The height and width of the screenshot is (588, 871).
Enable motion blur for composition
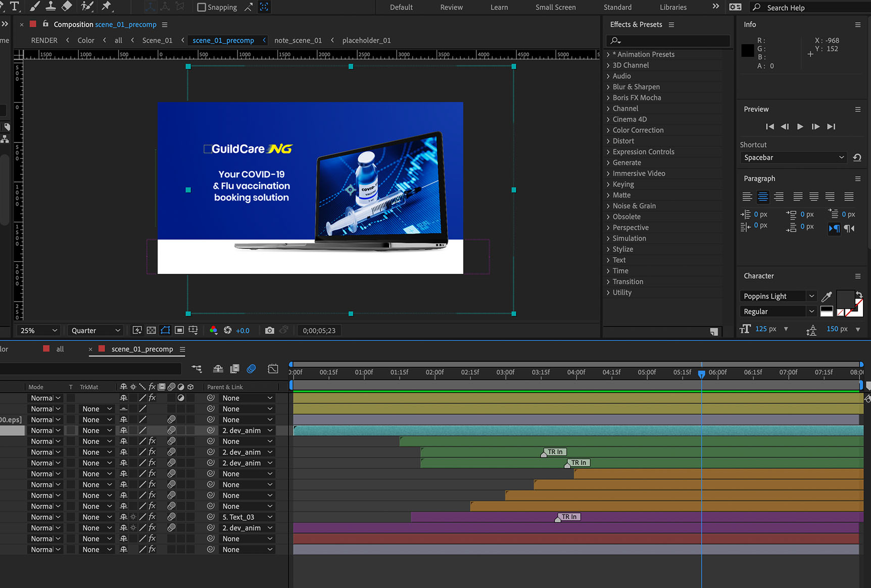click(x=251, y=369)
